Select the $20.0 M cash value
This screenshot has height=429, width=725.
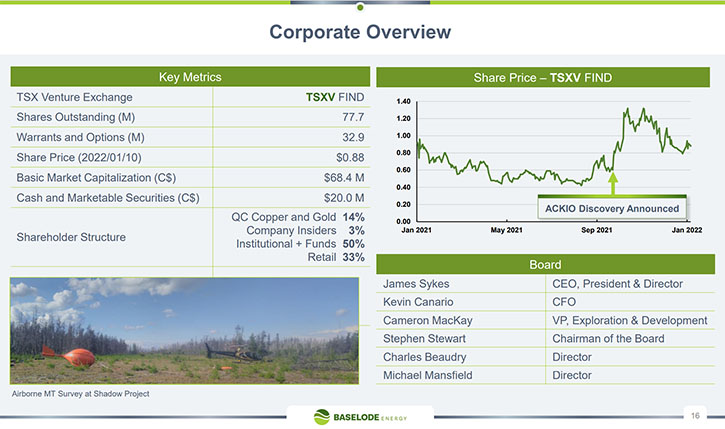(x=344, y=198)
